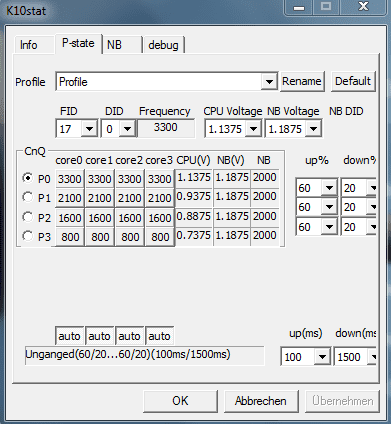Open the DID dropdown showing 0
Screen dimensions: 391x424
[127, 129]
